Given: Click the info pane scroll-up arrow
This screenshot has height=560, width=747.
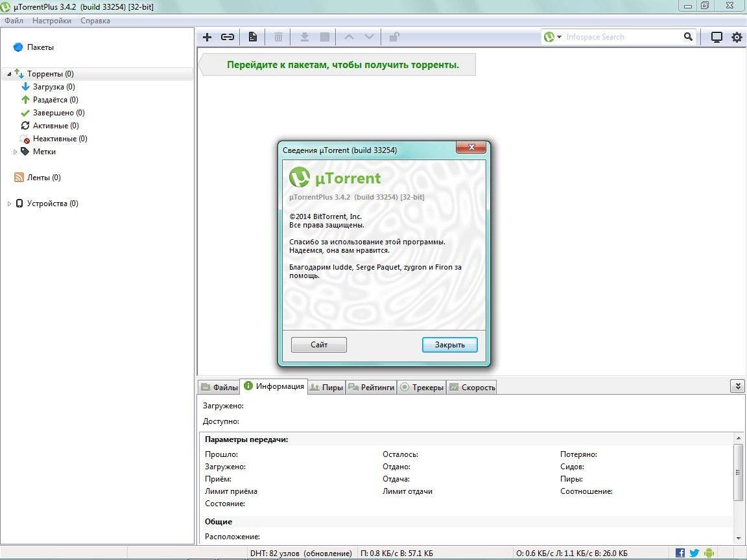Looking at the screenshot, I should 739,438.
